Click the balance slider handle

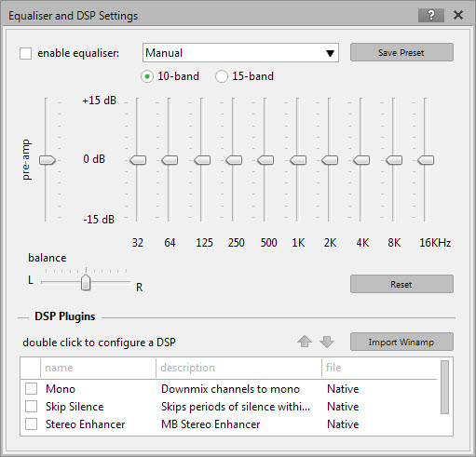pos(86,282)
